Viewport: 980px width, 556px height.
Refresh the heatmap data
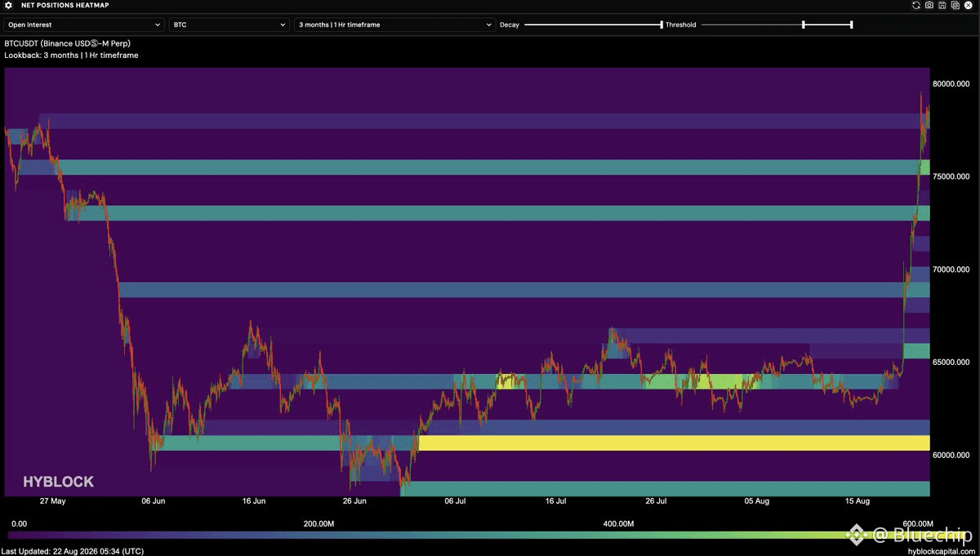(917, 6)
